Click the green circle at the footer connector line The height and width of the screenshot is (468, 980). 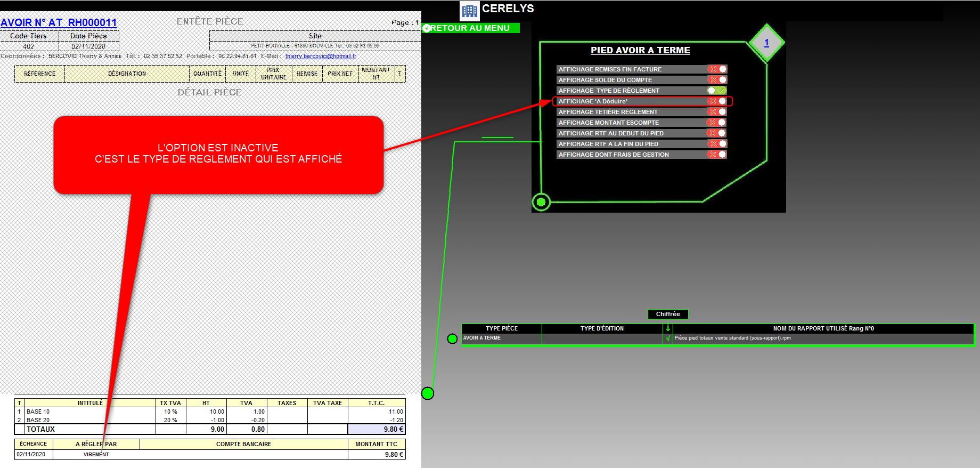click(x=428, y=393)
